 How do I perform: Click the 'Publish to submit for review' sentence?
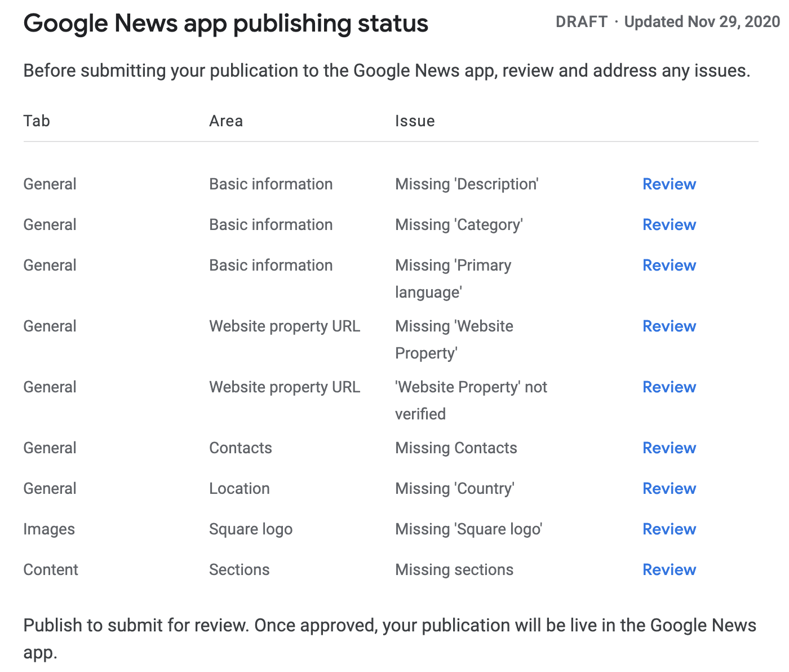(x=390, y=639)
